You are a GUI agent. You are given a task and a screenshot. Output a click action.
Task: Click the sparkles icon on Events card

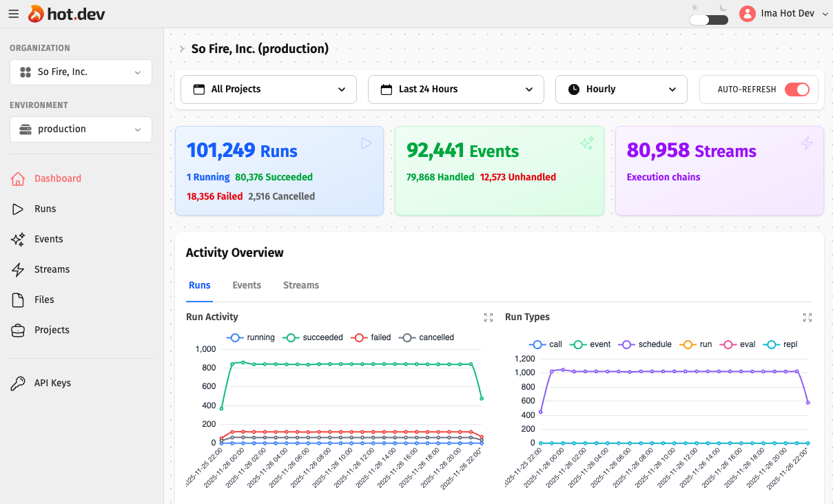point(586,143)
